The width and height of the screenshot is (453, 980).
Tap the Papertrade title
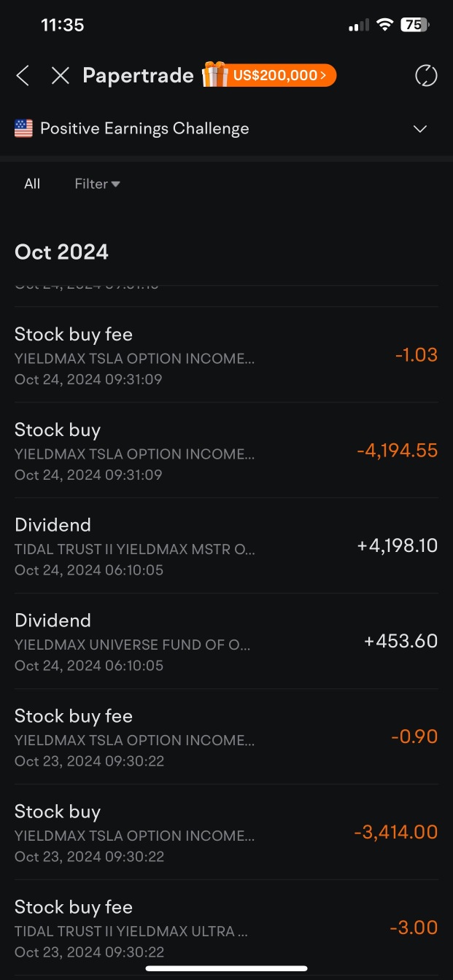tap(138, 75)
